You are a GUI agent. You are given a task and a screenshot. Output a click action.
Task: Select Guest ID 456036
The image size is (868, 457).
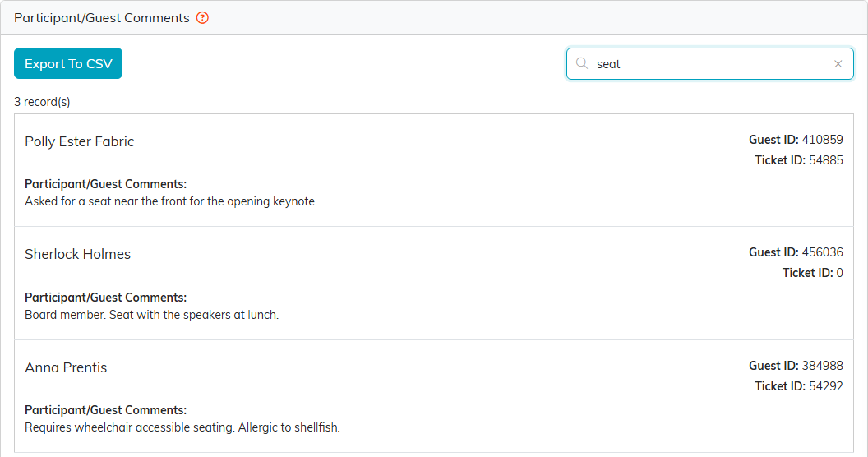click(x=796, y=252)
